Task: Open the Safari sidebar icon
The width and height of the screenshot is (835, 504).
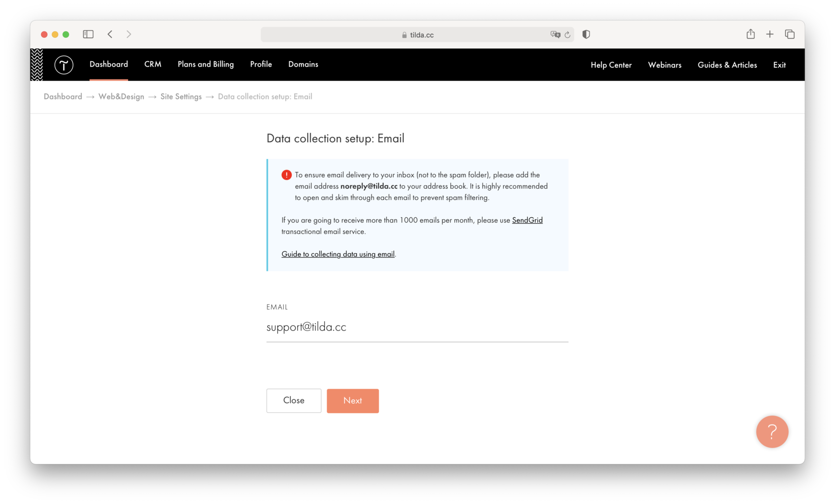Action: point(88,34)
